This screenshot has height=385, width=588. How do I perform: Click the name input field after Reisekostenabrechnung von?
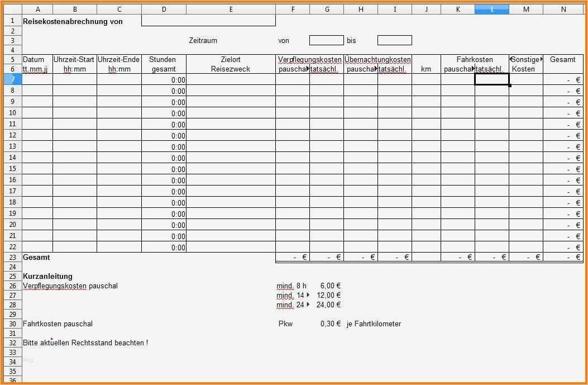coord(208,21)
